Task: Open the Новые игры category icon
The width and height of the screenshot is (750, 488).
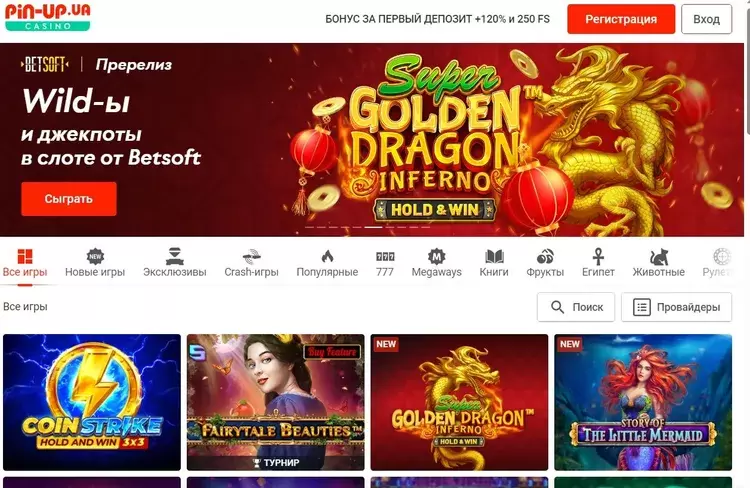Action: (x=95, y=256)
